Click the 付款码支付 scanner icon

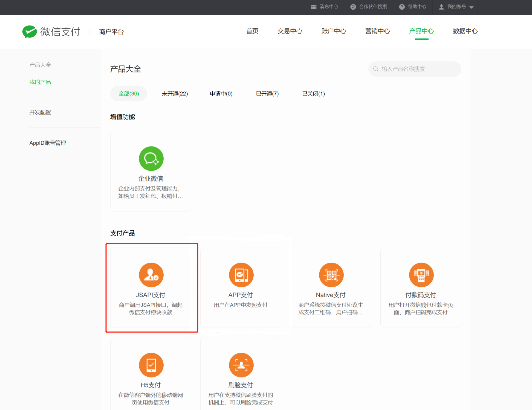point(421,275)
